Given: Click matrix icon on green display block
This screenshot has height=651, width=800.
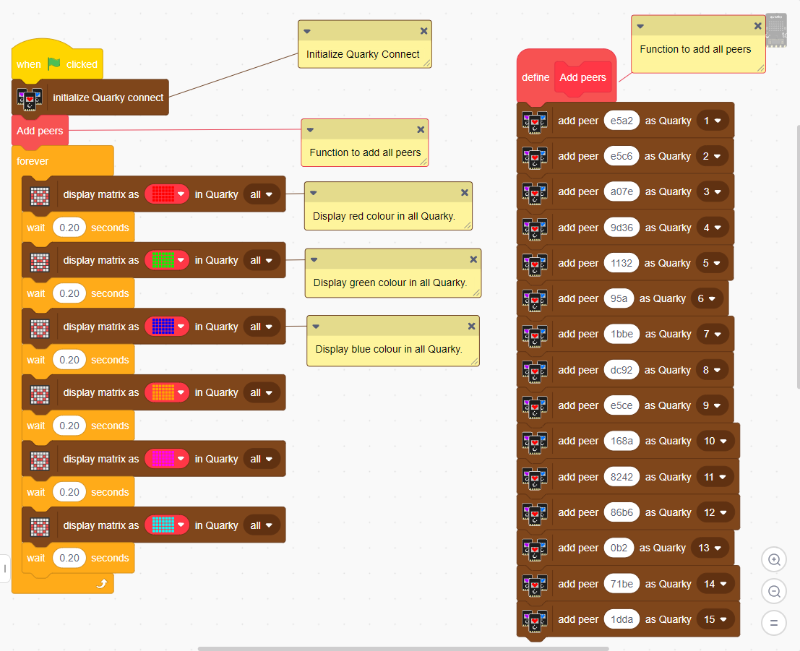Looking at the screenshot, I should [40, 262].
